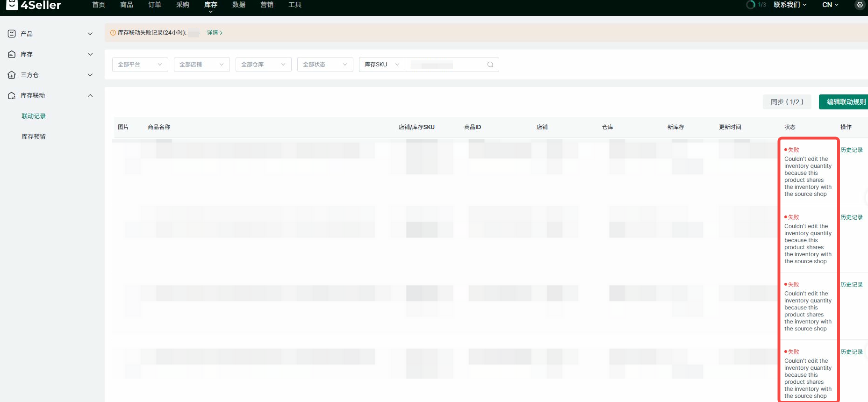Click the 4Seller logo icon
This screenshot has width=868, height=402.
point(12,5)
